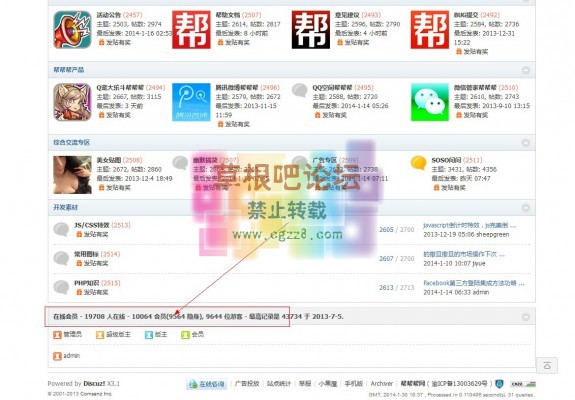
Task: Open the Comsenz Inc. copyright link
Action: [96, 394]
